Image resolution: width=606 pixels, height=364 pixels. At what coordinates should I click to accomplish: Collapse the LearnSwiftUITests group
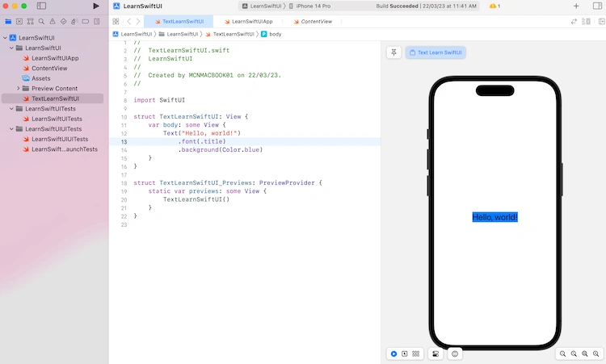pos(11,109)
